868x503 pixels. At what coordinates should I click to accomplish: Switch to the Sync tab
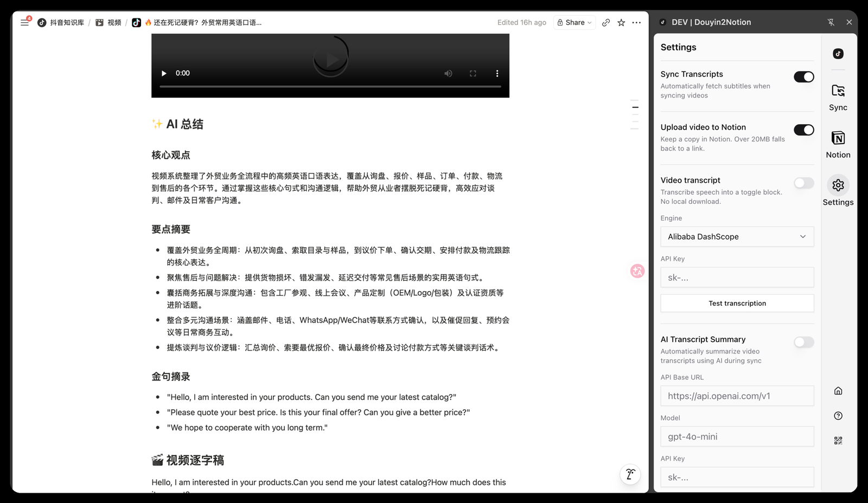(x=838, y=98)
